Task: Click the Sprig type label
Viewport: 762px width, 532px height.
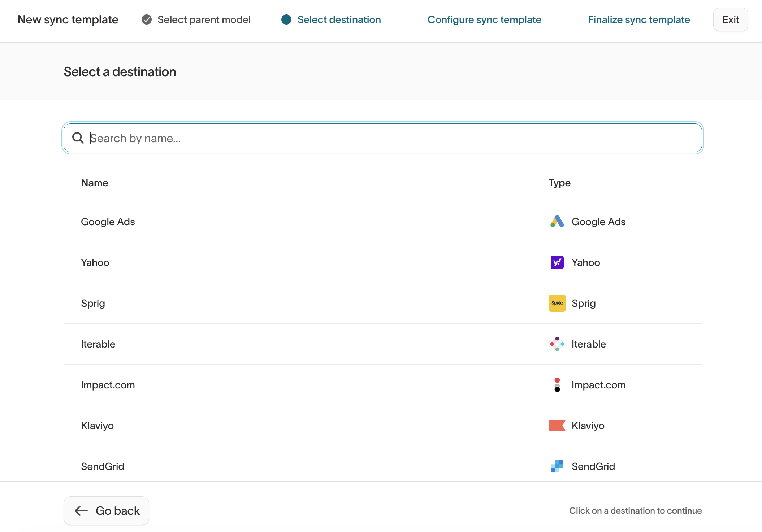Action: (x=584, y=303)
